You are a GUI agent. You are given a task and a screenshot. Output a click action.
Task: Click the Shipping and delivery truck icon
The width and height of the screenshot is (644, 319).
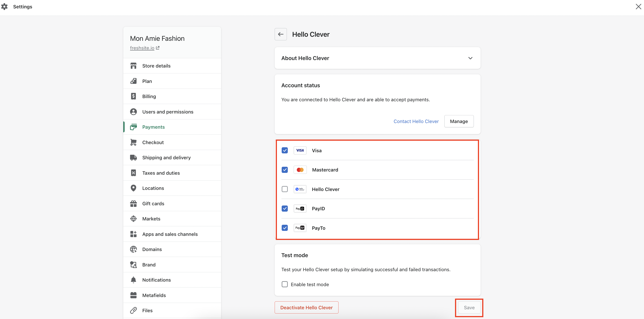(133, 157)
